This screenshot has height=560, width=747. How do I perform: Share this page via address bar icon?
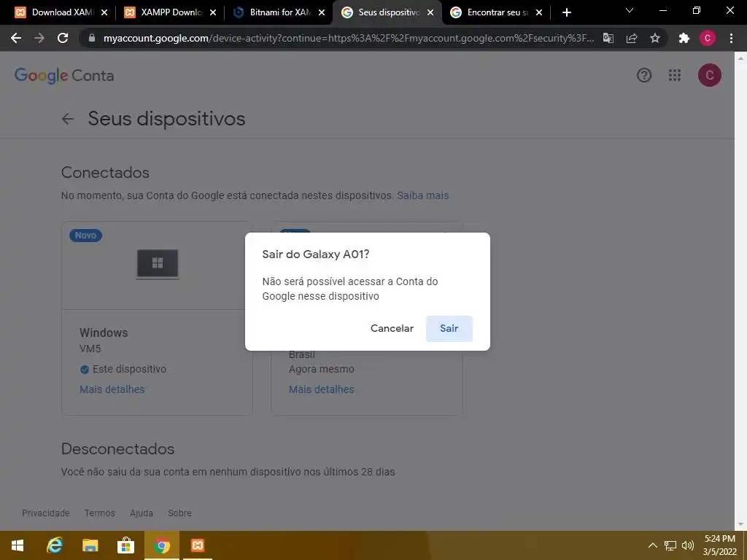point(632,38)
